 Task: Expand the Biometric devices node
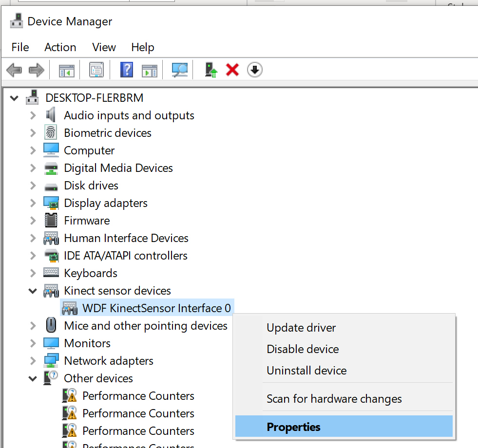pyautogui.click(x=33, y=133)
